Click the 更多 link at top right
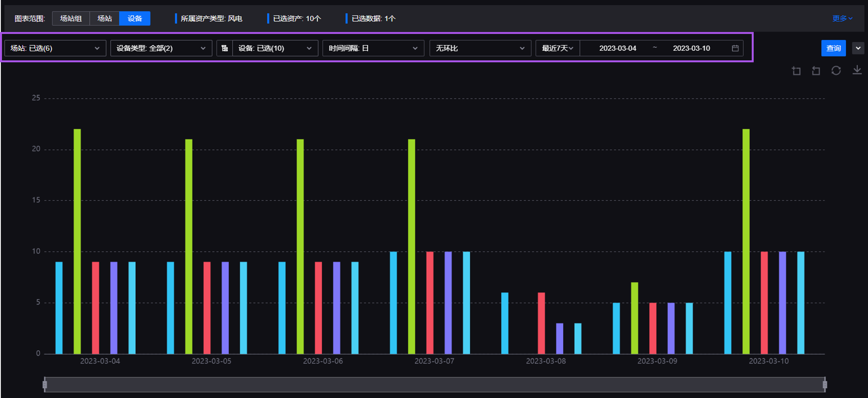Viewport: 868px width, 398px height. pyautogui.click(x=841, y=19)
